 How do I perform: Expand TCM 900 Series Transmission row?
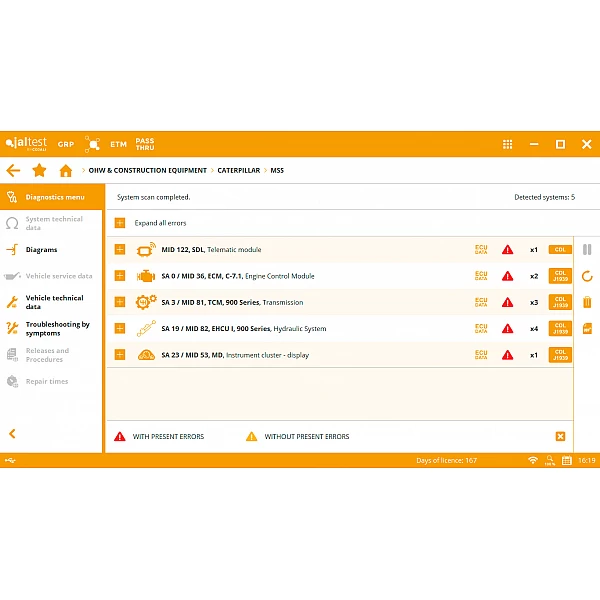[120, 302]
